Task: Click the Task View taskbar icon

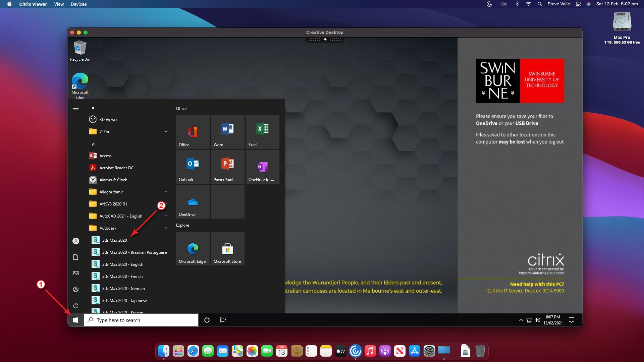Action: coord(223,320)
